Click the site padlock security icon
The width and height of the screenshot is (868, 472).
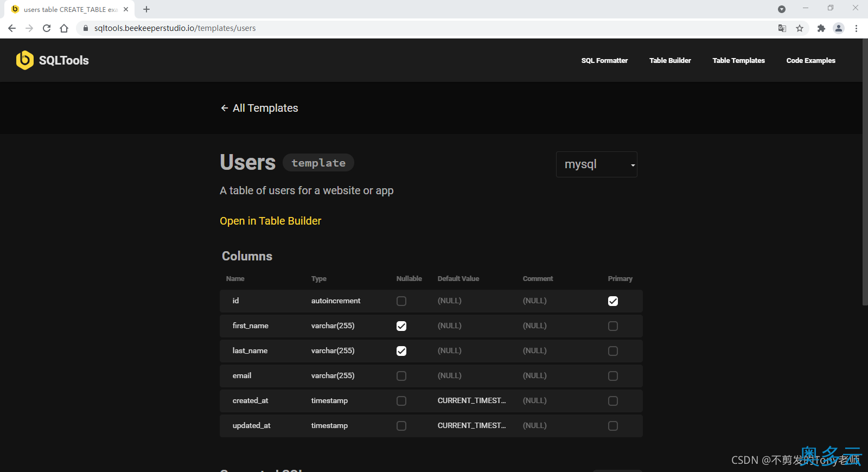coord(86,28)
